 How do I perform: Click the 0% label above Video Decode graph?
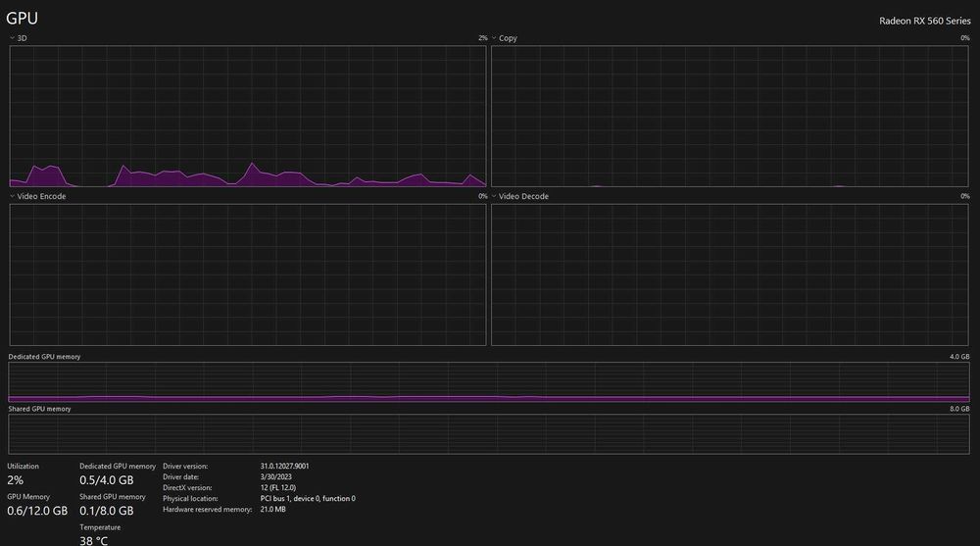[965, 196]
